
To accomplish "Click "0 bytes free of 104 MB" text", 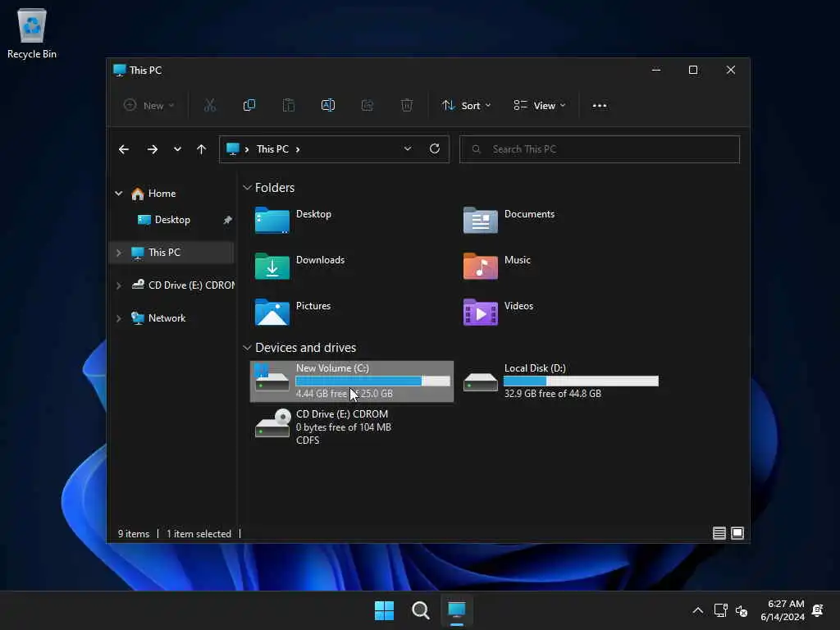I will click(344, 427).
